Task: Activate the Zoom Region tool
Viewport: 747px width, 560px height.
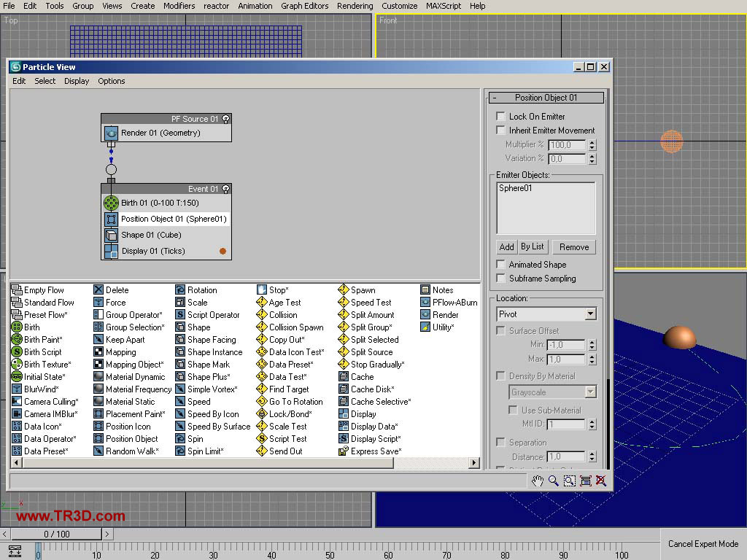Action: [569, 481]
